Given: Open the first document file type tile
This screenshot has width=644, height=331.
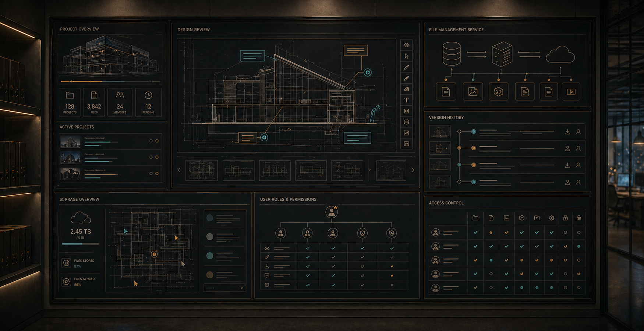Looking at the screenshot, I should click(x=446, y=92).
